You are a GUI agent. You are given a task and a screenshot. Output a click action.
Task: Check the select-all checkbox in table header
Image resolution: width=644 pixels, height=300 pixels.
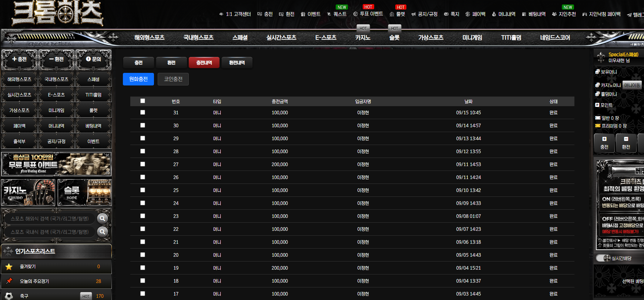click(x=142, y=101)
